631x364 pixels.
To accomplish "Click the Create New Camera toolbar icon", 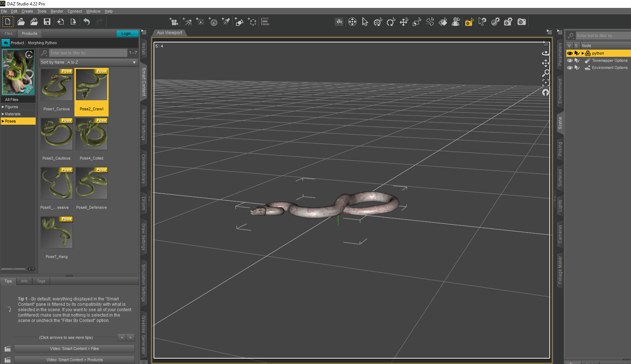I will 174,22.
